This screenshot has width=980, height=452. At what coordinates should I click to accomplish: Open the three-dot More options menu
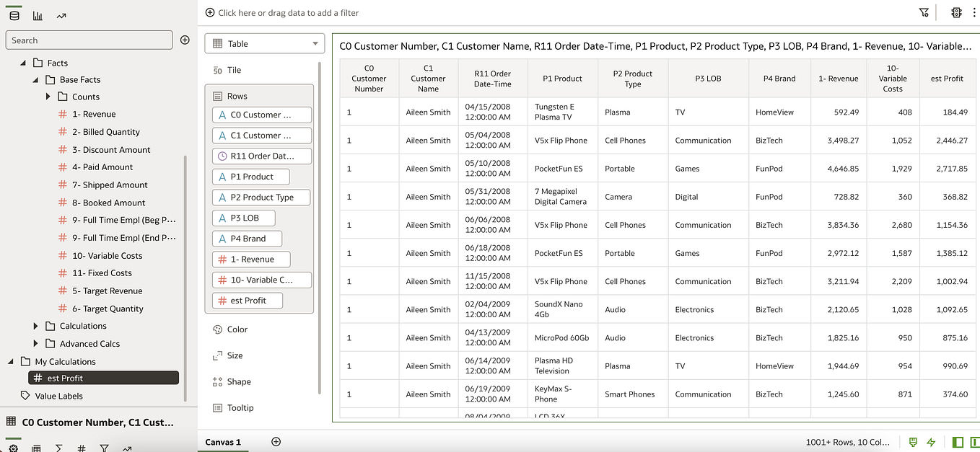coord(974,12)
